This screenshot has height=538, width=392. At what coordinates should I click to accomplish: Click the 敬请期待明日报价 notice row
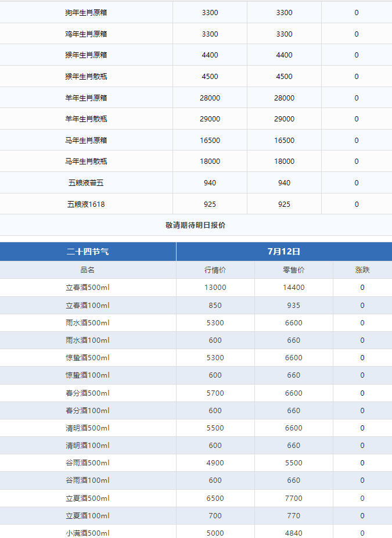point(196,225)
